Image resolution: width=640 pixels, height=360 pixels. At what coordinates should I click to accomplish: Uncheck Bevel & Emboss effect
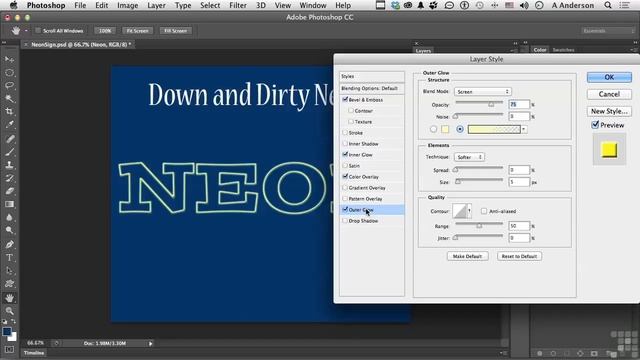(345, 99)
